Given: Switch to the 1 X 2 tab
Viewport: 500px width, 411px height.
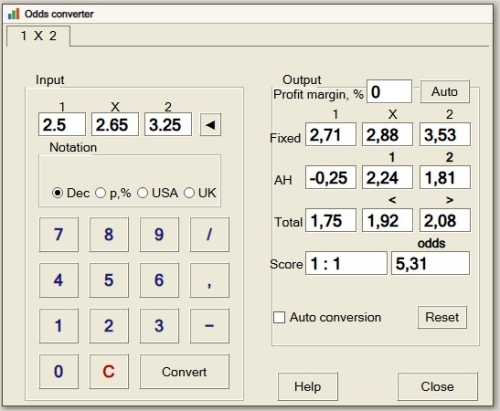Looking at the screenshot, I should click(38, 36).
